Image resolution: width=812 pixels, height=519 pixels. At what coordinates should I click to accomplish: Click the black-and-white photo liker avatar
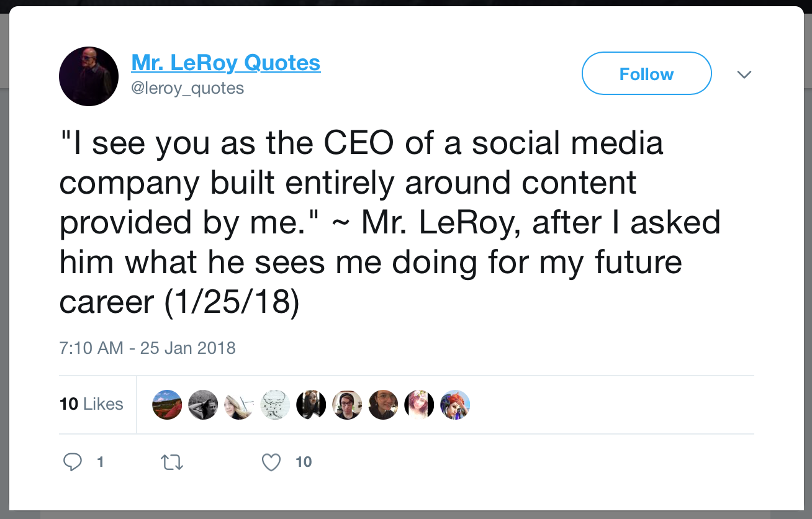click(x=203, y=405)
